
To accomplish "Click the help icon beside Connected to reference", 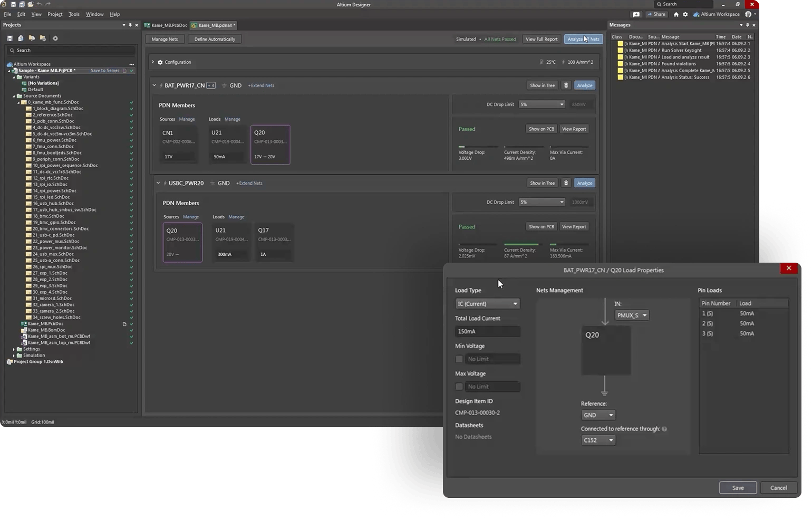I will coord(664,429).
